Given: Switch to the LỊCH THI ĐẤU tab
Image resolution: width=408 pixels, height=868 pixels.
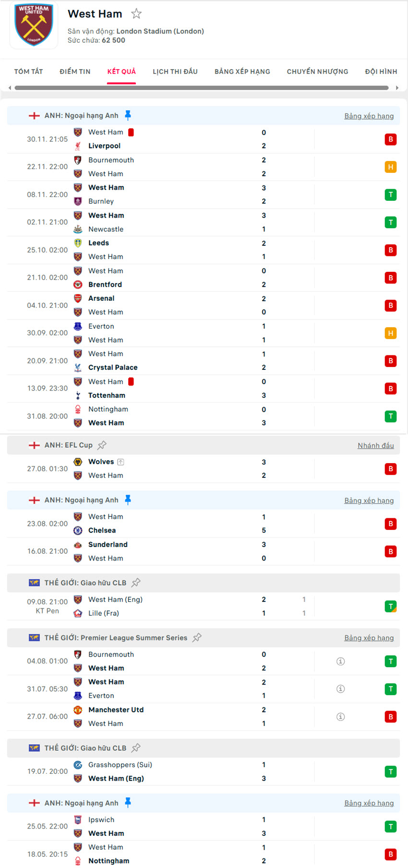Looking at the screenshot, I should point(175,71).
